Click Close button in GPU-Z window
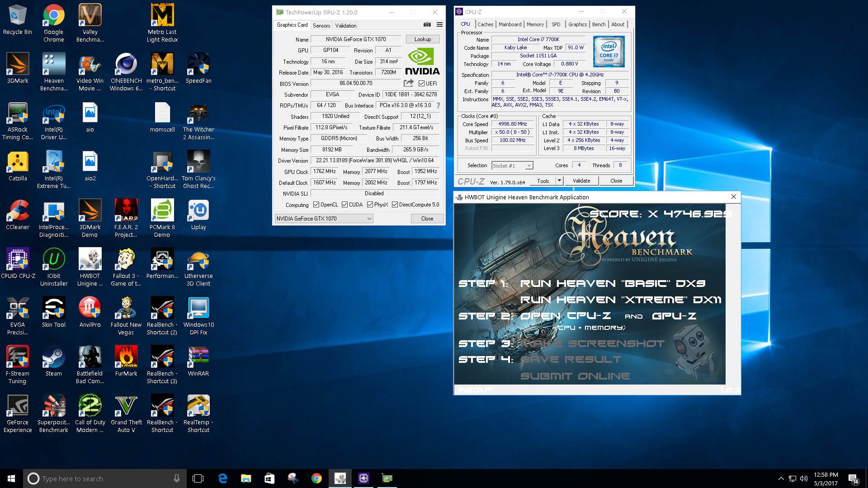This screenshot has width=868, height=488. point(427,219)
